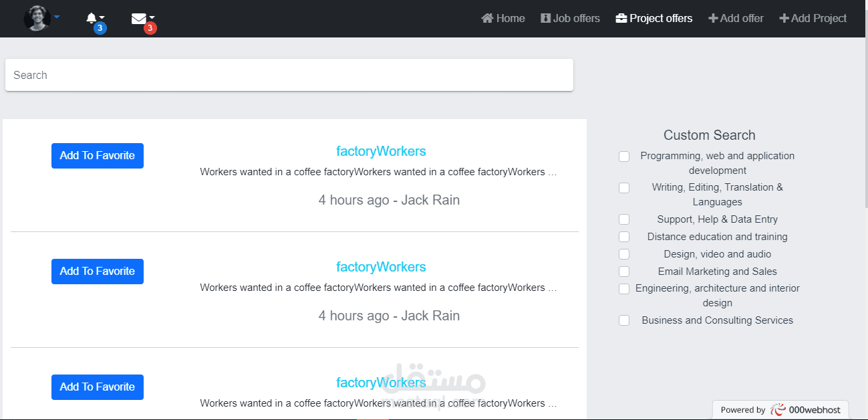Expand the messages dropdown caret

click(x=152, y=17)
